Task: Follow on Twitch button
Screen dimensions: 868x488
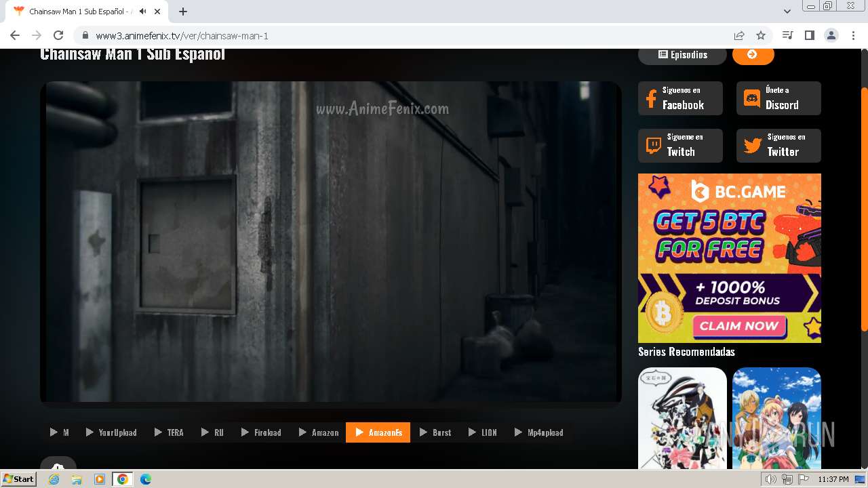Action: (x=680, y=146)
